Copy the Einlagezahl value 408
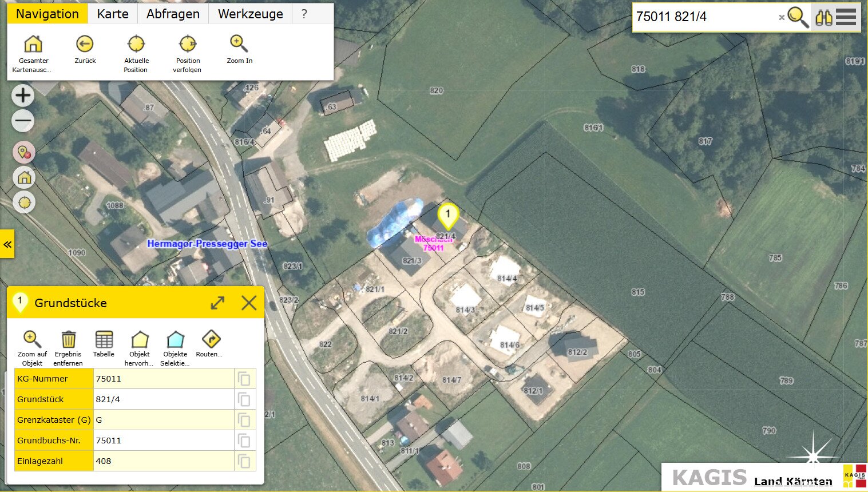Image resolution: width=868 pixels, height=492 pixels. (244, 461)
